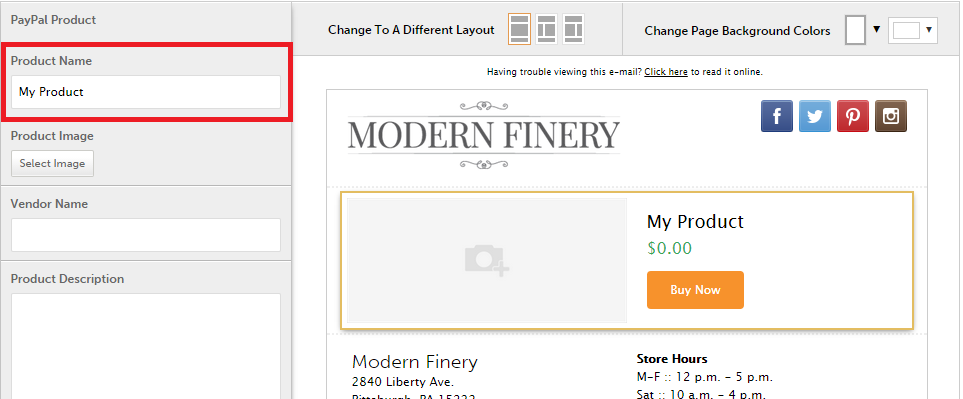Screen dimensions: 963x399
Task: Expand the second background color dropdown arrow
Action: pos(929,29)
